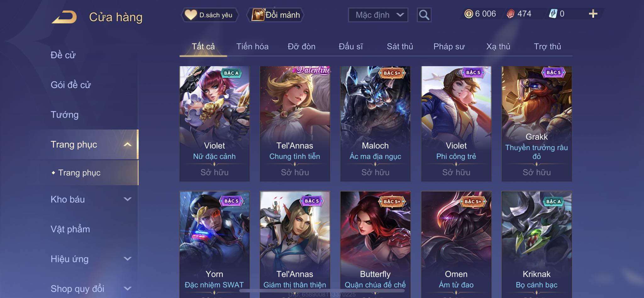
Task: Expand the Hiệu ứng section
Action: click(x=91, y=259)
